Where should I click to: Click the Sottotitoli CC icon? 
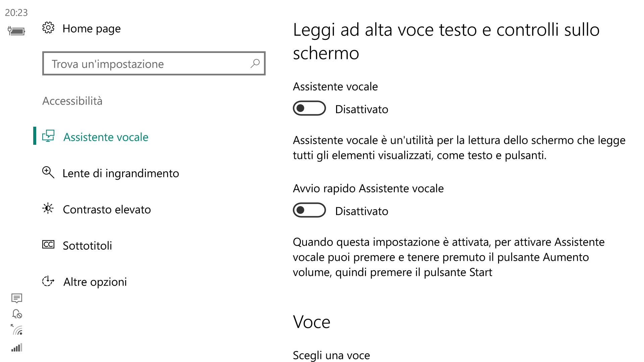(x=48, y=245)
